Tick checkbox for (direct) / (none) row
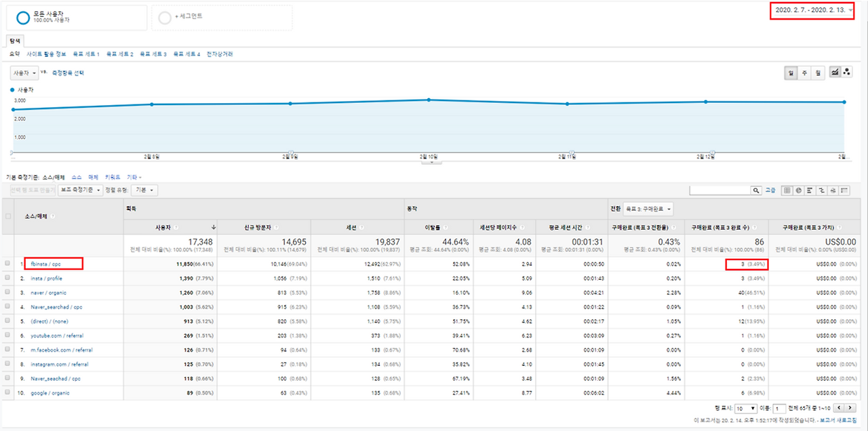 pos(8,321)
